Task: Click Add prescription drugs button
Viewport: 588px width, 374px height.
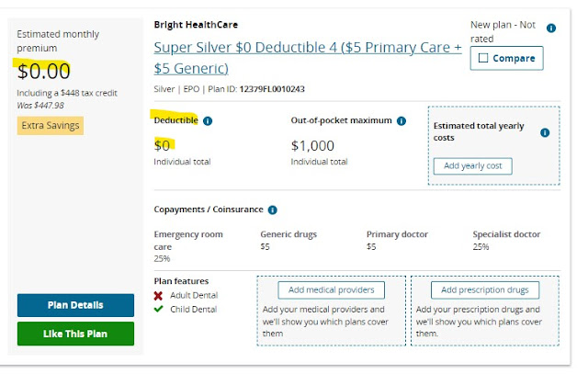Action: coord(484,290)
